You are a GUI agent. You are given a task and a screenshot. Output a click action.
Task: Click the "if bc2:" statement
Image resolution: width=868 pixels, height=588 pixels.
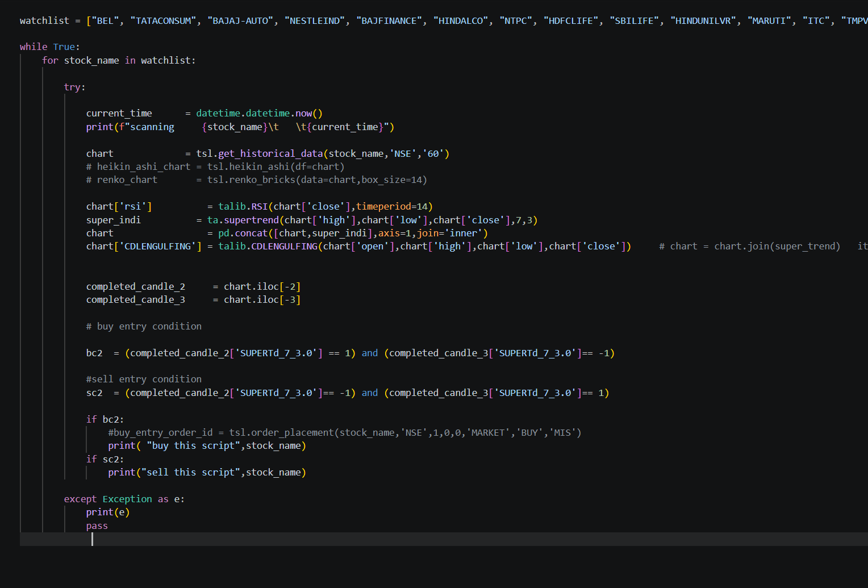point(105,420)
